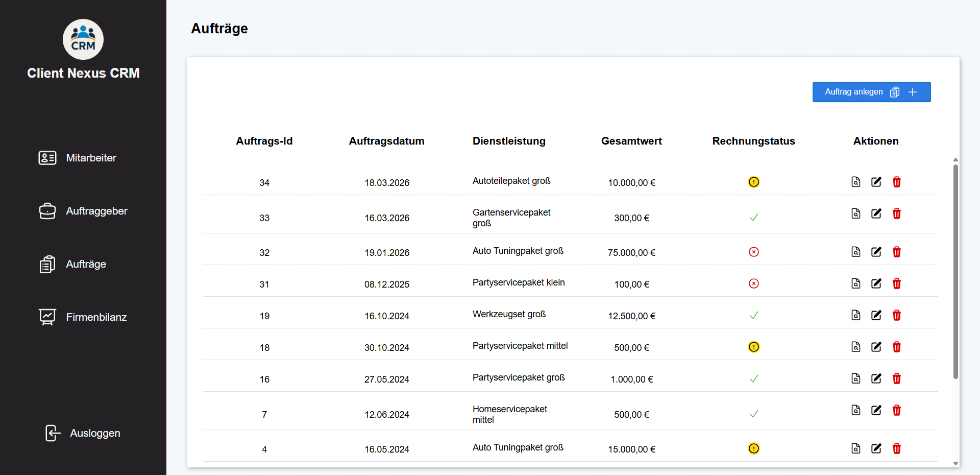The width and height of the screenshot is (980, 475).
Task: Delete order 34 with trash icon
Action: tap(896, 182)
